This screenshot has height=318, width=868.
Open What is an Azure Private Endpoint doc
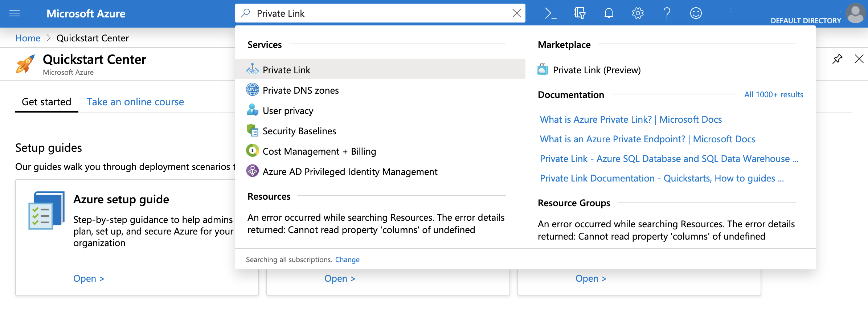[647, 139]
